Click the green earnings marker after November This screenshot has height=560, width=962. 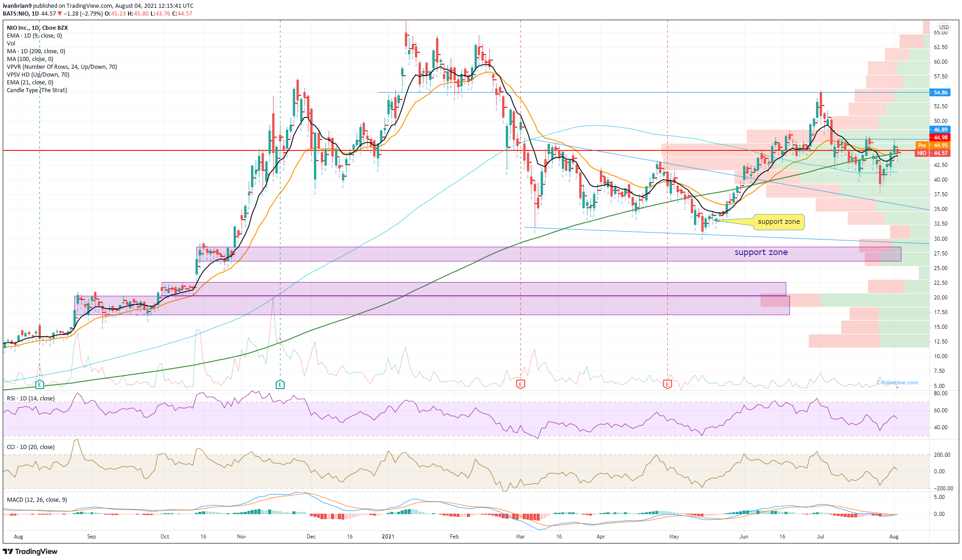(x=280, y=384)
